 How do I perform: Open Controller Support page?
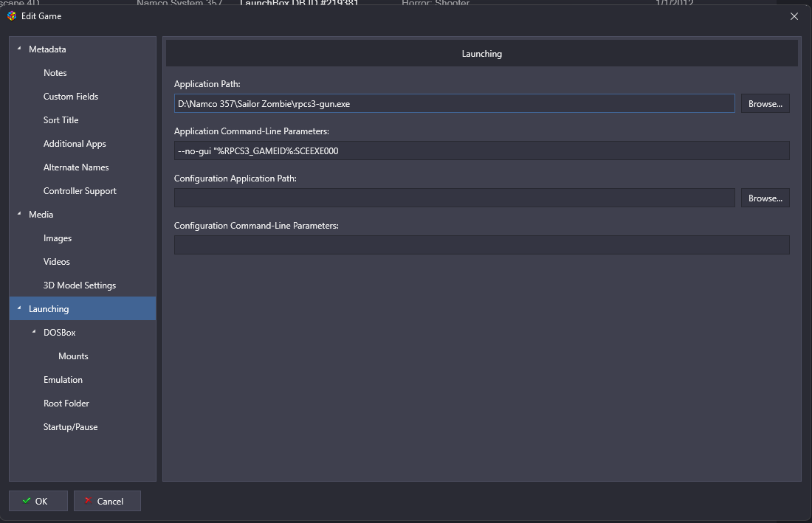(x=80, y=191)
